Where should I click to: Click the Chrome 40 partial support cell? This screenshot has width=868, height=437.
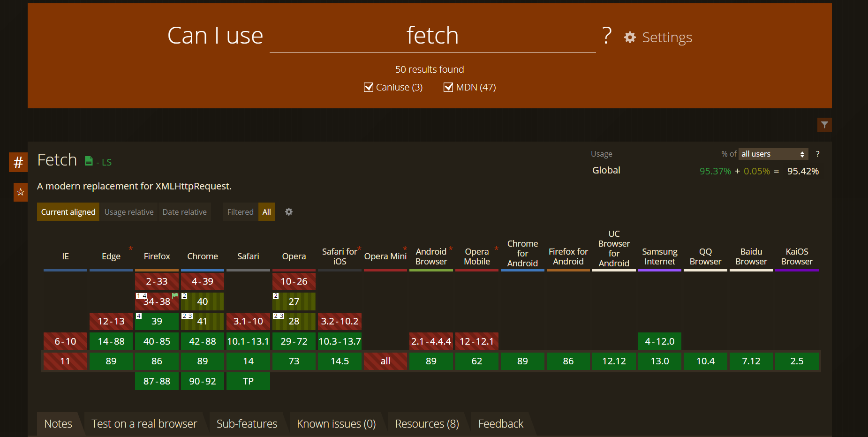click(203, 301)
